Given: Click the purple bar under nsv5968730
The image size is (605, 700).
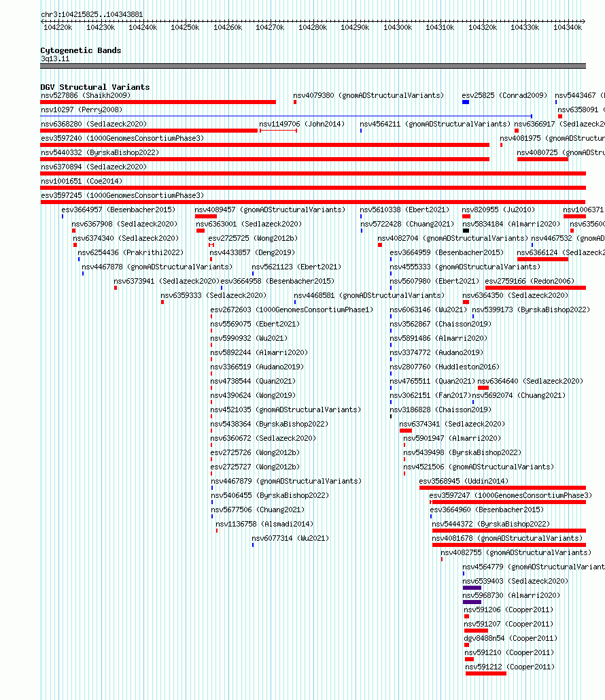Looking at the screenshot, I should coord(472,602).
